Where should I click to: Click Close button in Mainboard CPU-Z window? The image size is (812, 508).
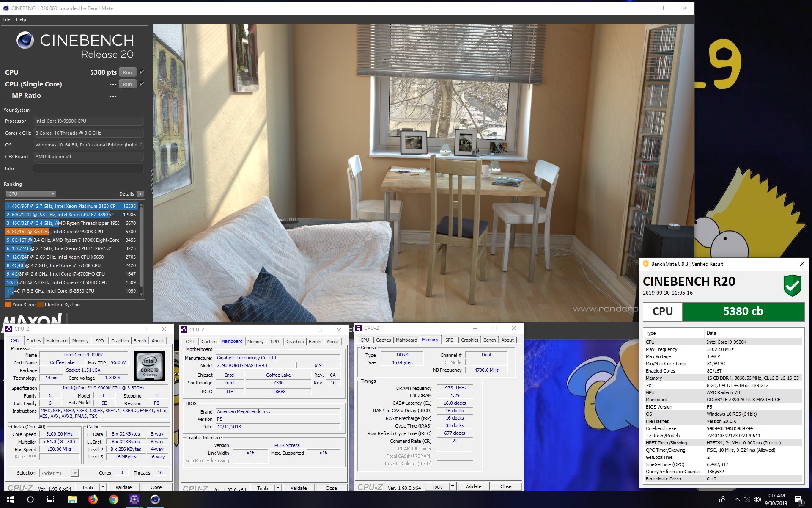tap(331, 488)
